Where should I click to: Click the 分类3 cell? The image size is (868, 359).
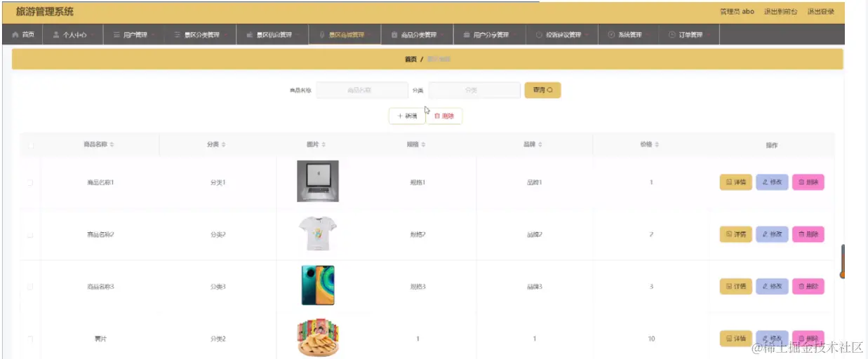(x=218, y=286)
